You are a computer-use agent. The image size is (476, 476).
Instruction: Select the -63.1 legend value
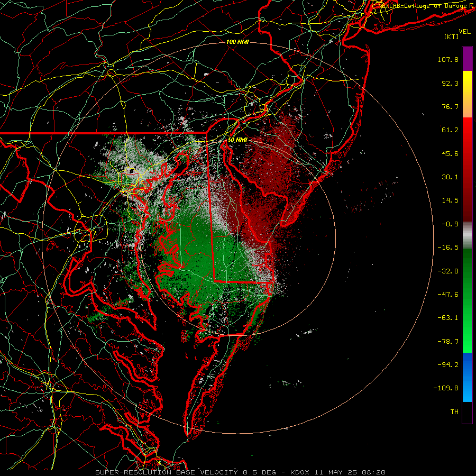tap(448, 318)
